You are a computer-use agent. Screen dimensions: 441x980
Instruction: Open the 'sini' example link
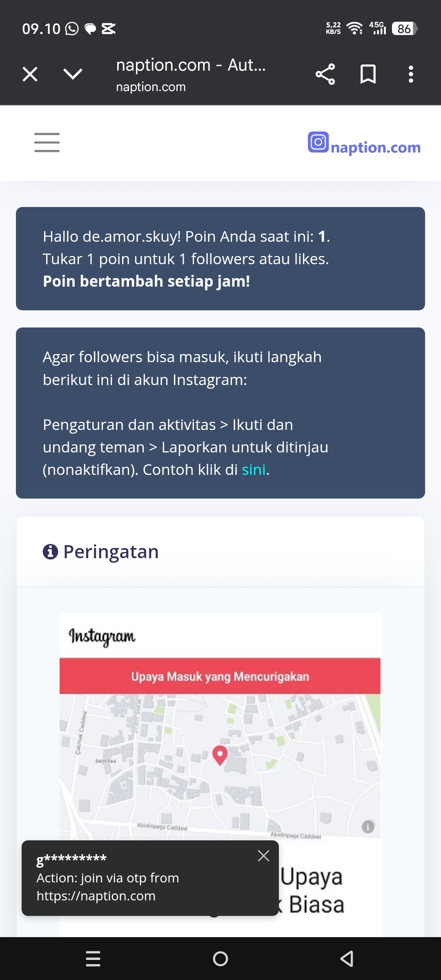coord(254,470)
